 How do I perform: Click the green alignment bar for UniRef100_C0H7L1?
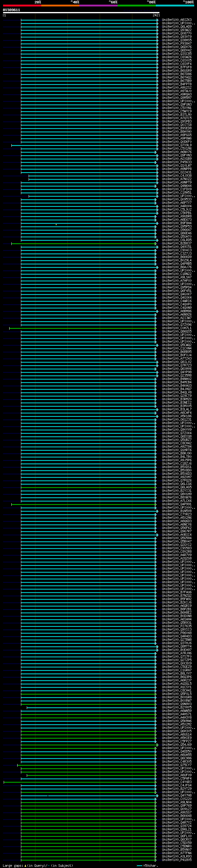(x=83, y=328)
